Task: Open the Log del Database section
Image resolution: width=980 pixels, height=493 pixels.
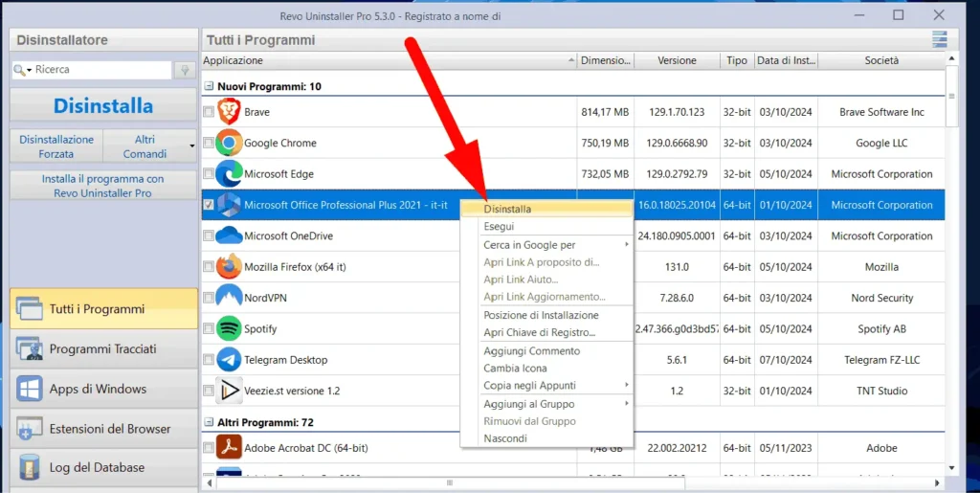Action: 103,467
